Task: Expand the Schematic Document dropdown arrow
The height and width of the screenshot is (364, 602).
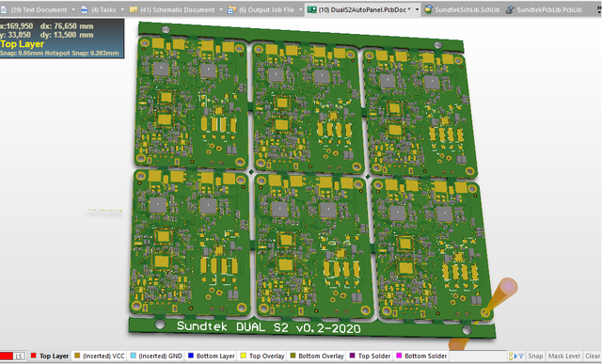Action: pos(221,10)
